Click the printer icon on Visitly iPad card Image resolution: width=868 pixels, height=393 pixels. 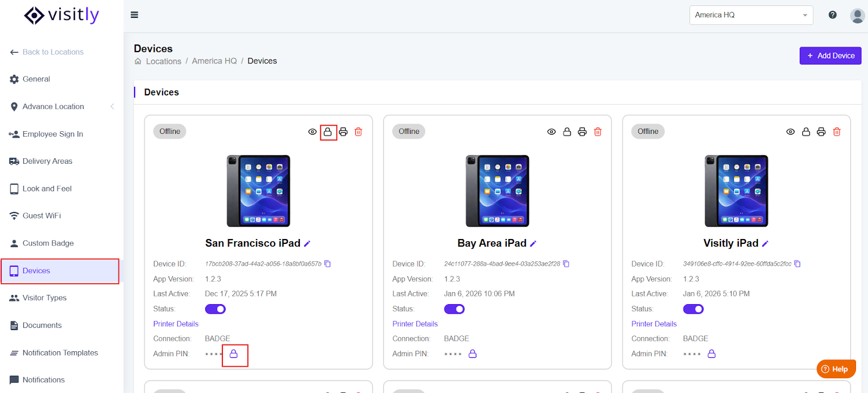tap(821, 132)
